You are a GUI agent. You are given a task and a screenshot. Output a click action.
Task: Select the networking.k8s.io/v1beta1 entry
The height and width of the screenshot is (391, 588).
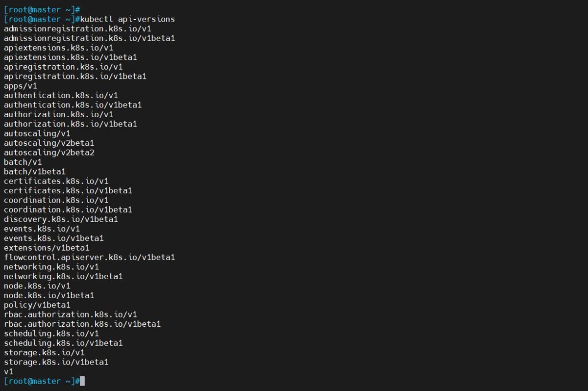63,276
